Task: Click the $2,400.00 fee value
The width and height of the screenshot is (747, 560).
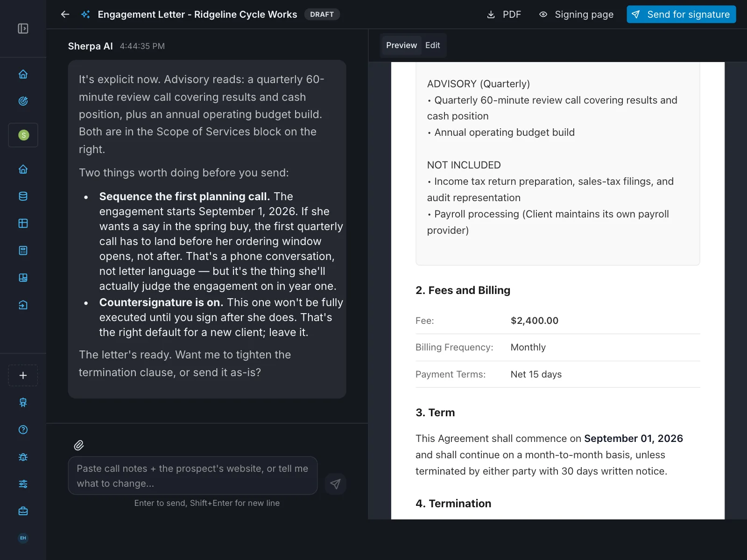Action: tap(535, 321)
